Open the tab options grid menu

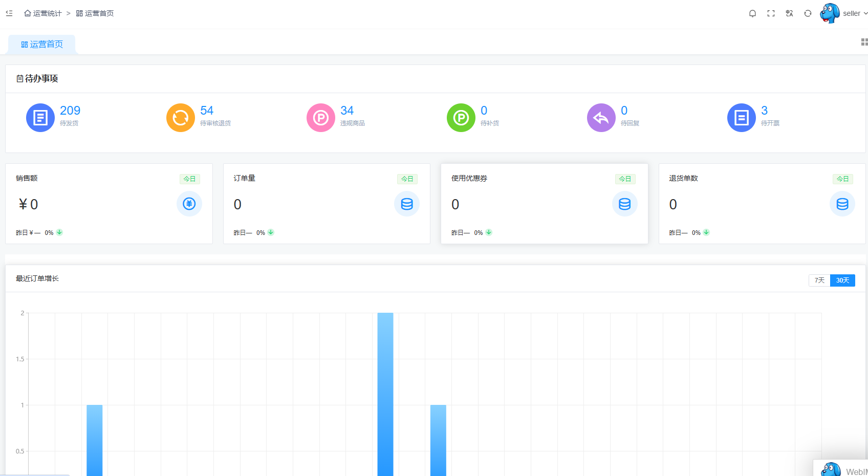coord(864,42)
